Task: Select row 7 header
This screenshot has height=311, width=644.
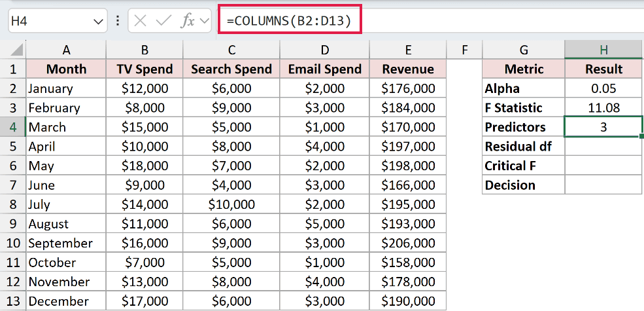Action: tap(12, 185)
